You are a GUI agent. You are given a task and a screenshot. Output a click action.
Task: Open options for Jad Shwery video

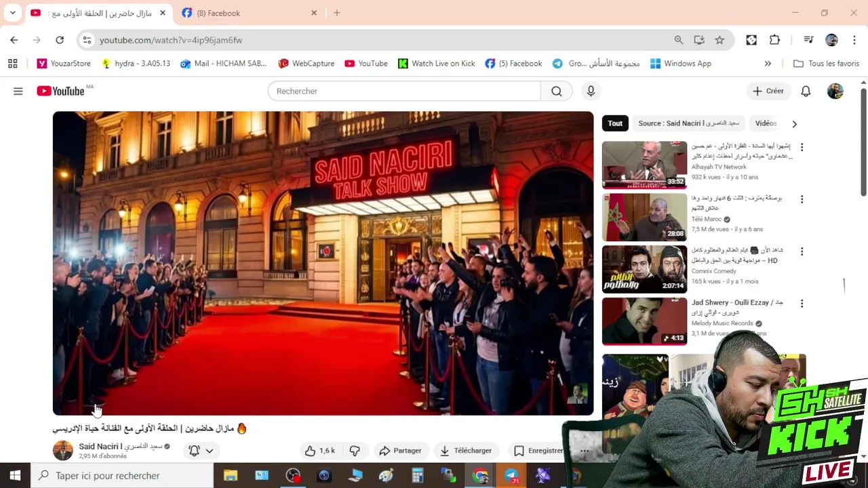click(802, 304)
